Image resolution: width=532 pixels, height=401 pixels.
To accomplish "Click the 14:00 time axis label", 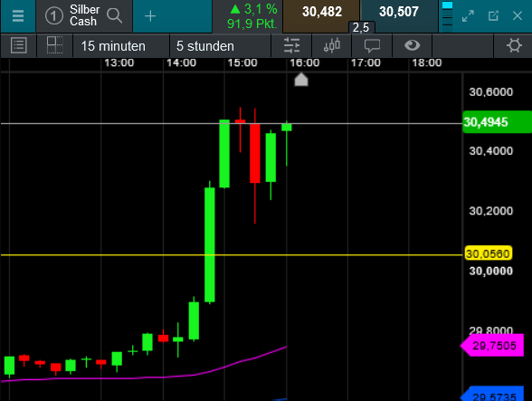I will pyautogui.click(x=181, y=62).
